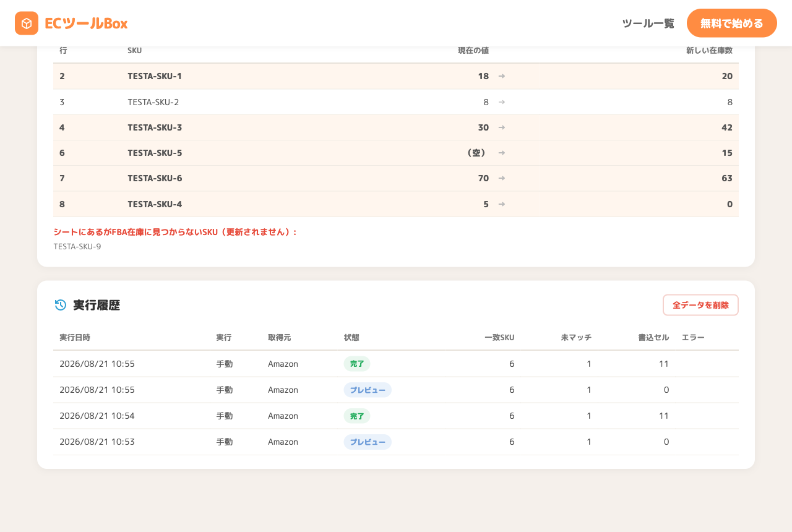Viewport: 792px width, 532px height.
Task: Click the 2026/08/21 10:54 timestamp
Action: pyautogui.click(x=97, y=416)
